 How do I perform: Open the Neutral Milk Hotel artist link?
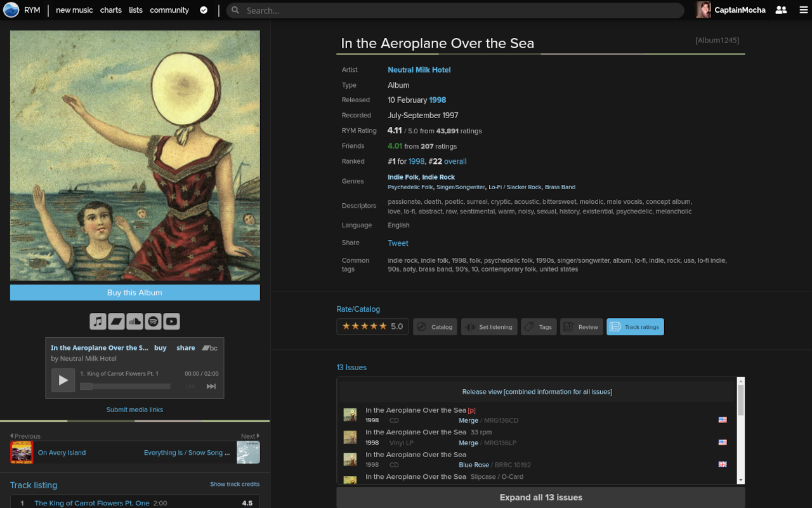pos(419,70)
